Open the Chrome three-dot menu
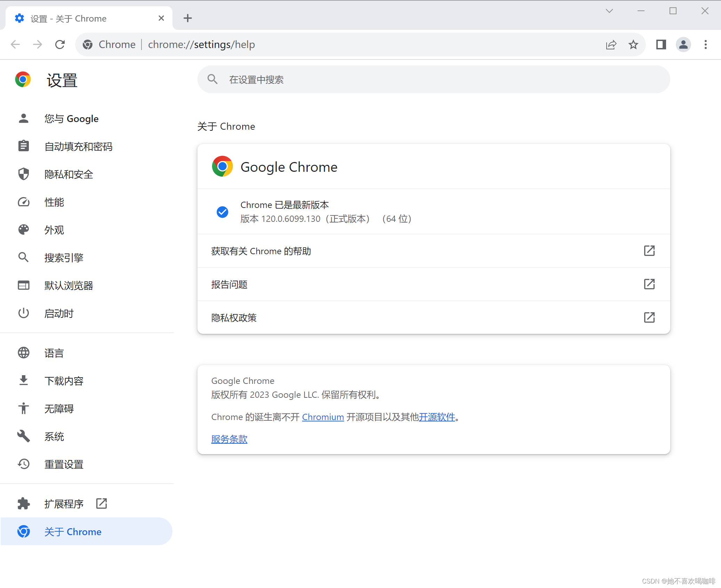Image resolution: width=721 pixels, height=588 pixels. click(x=705, y=44)
